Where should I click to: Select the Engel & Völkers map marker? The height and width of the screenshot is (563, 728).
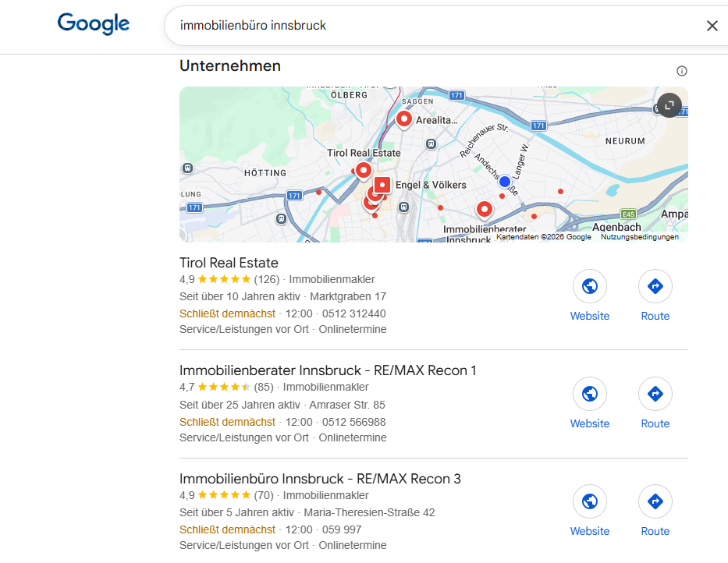382,186
